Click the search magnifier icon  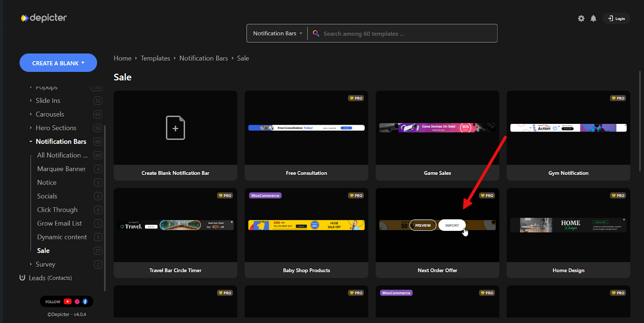(x=316, y=33)
